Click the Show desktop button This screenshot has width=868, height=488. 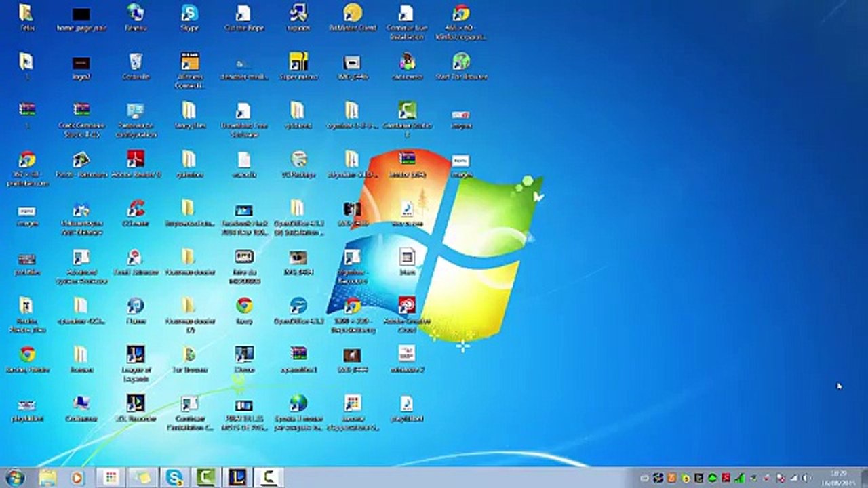click(863, 477)
